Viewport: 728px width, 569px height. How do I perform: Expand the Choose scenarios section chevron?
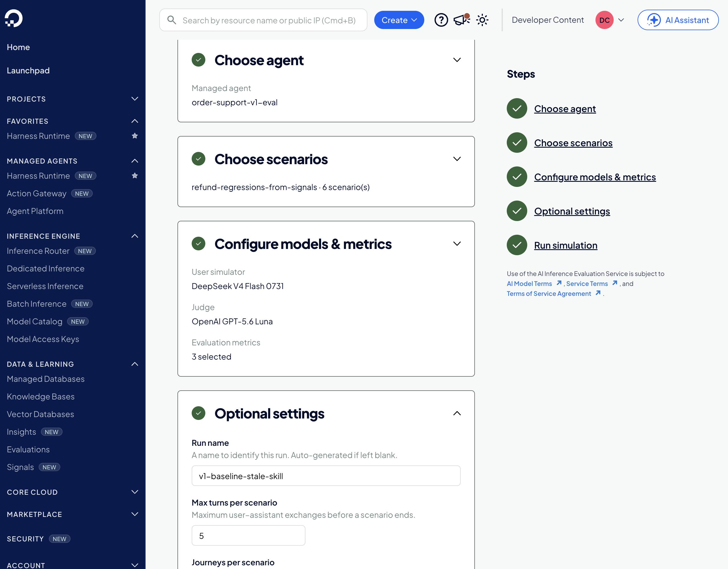pyautogui.click(x=457, y=159)
